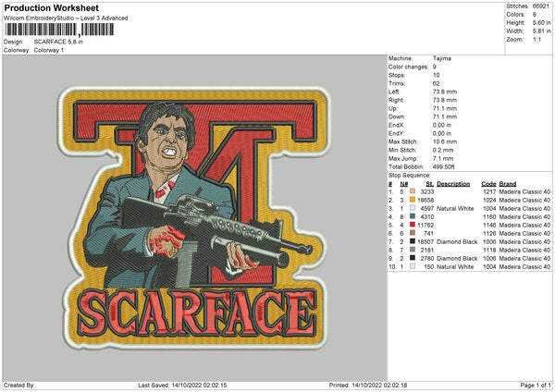
Task: Click the underlined Brand column header
Action: point(508,184)
